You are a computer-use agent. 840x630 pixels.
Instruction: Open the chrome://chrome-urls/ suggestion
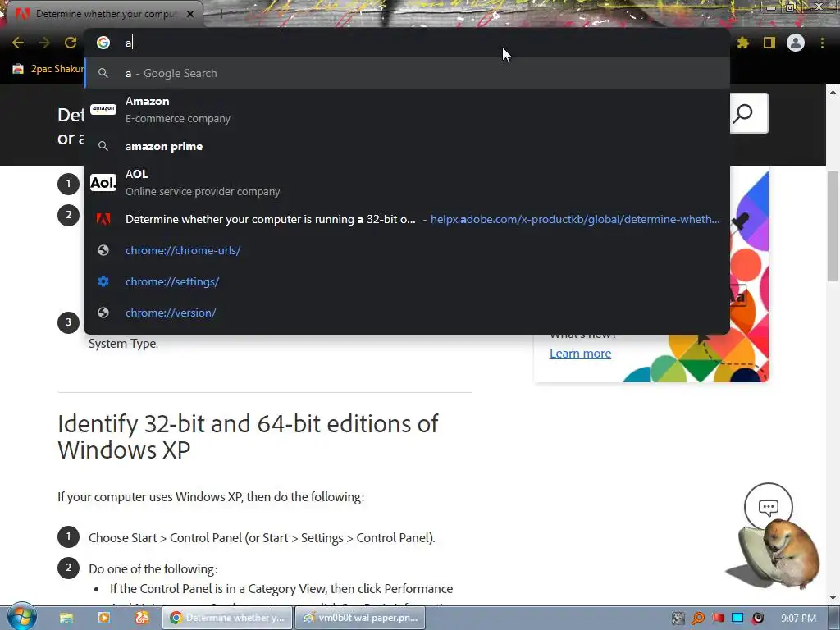click(x=407, y=250)
